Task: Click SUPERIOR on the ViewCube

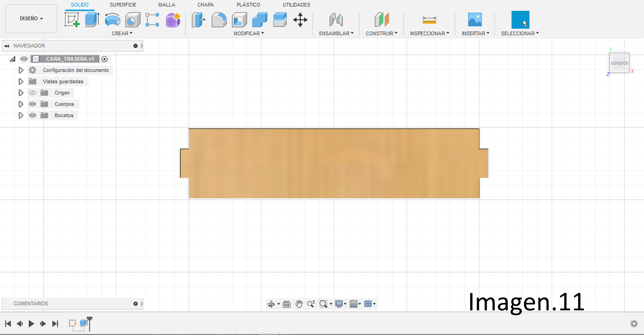Action: click(x=619, y=63)
